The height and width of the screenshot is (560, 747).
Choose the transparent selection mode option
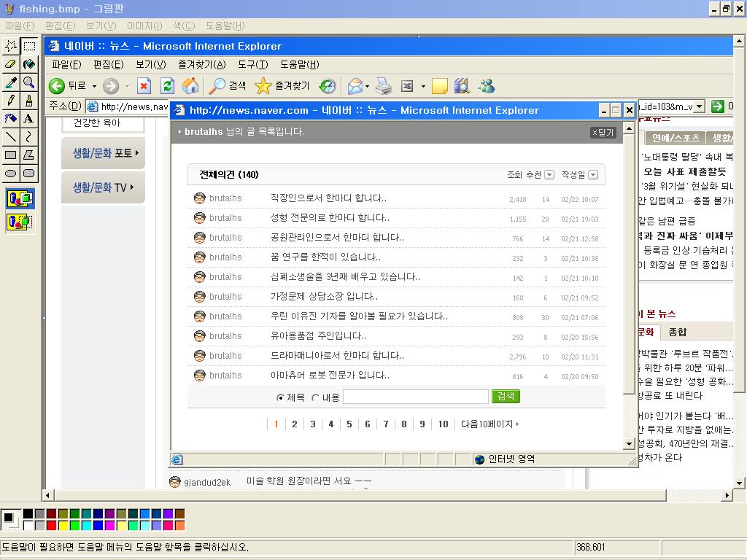coord(20,222)
